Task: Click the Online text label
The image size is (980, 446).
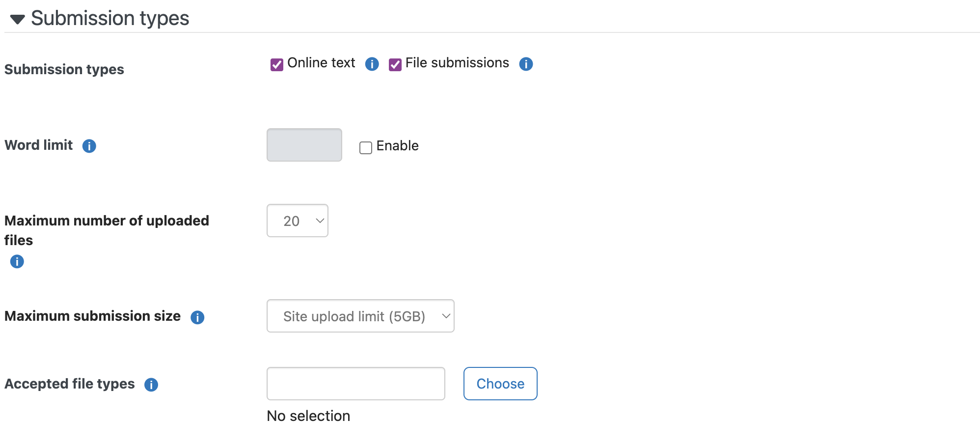Action: (321, 63)
